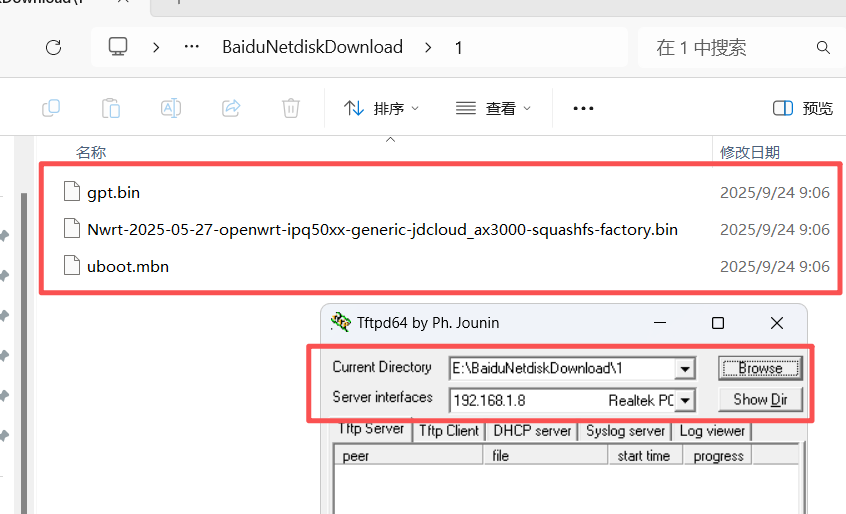Switch to the Tftp Client tab
Image resolution: width=846 pixels, height=514 pixels.
[448, 431]
